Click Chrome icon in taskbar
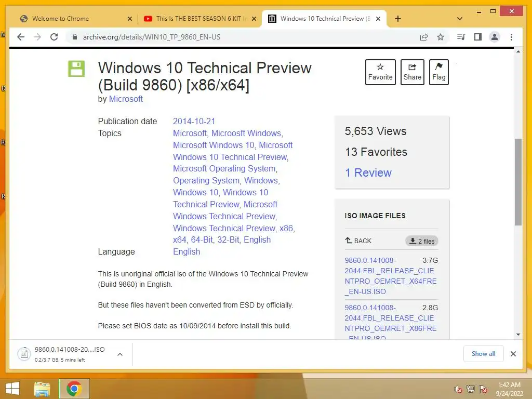 point(74,389)
